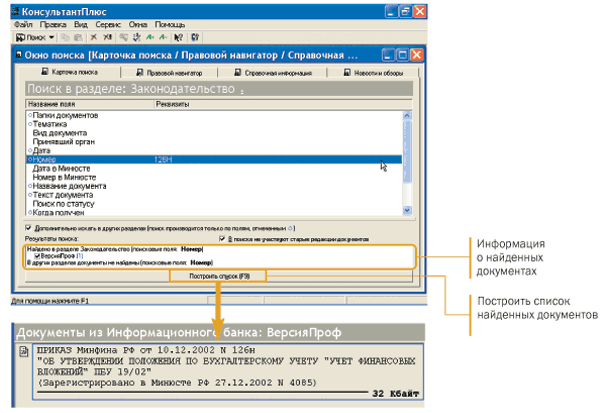The image size is (608, 413).
Task: Select the Папки документов field row
Action: click(x=214, y=115)
